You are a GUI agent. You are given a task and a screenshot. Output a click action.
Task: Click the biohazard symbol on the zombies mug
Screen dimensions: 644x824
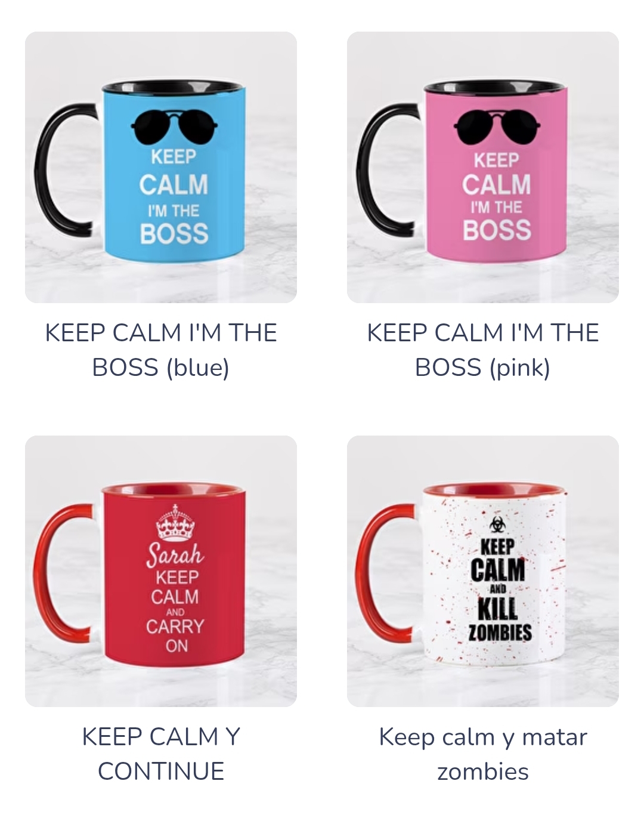click(497, 524)
